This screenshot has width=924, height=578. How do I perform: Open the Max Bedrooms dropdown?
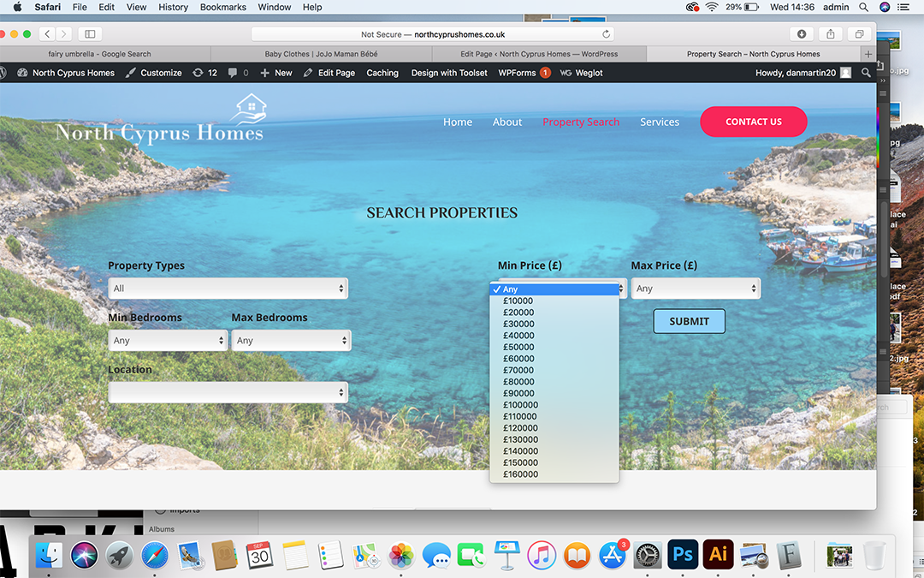point(291,340)
